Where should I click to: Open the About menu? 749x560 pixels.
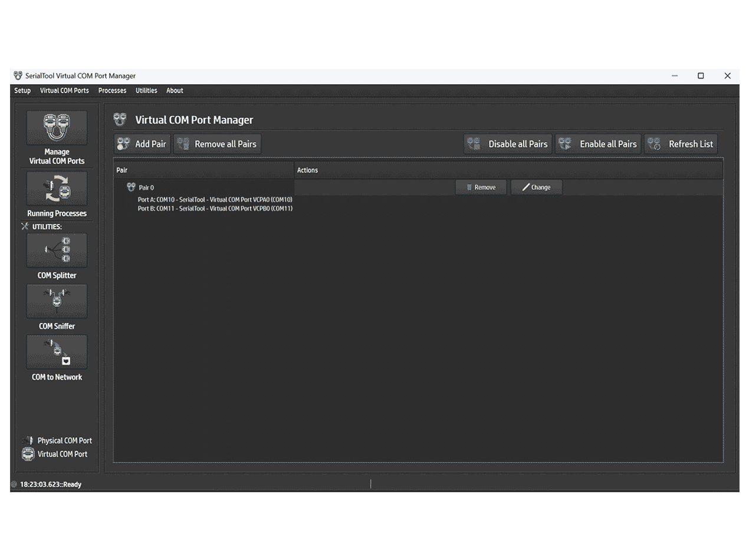(175, 91)
